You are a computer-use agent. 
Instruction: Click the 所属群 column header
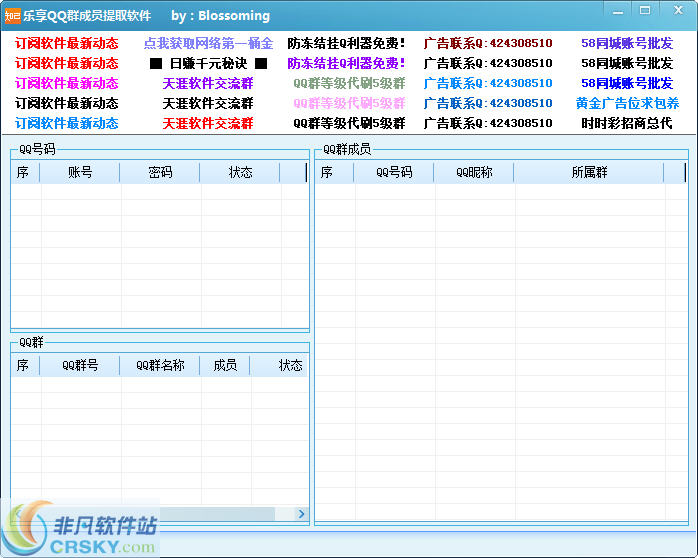pyautogui.click(x=589, y=172)
